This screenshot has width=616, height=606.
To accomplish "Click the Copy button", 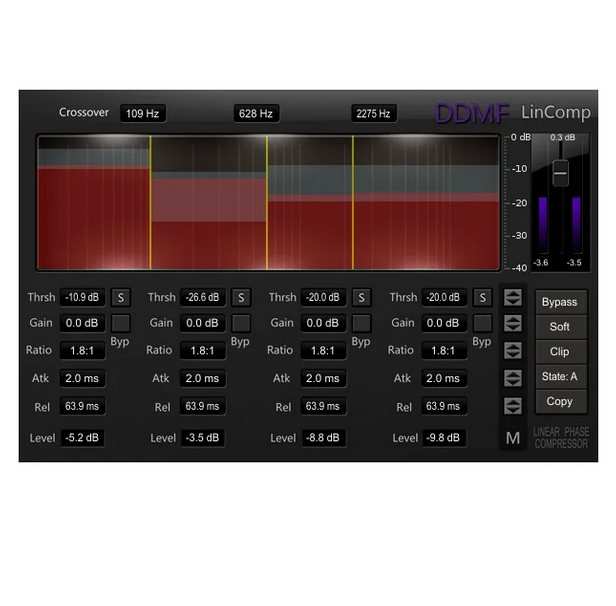I will coord(561,401).
